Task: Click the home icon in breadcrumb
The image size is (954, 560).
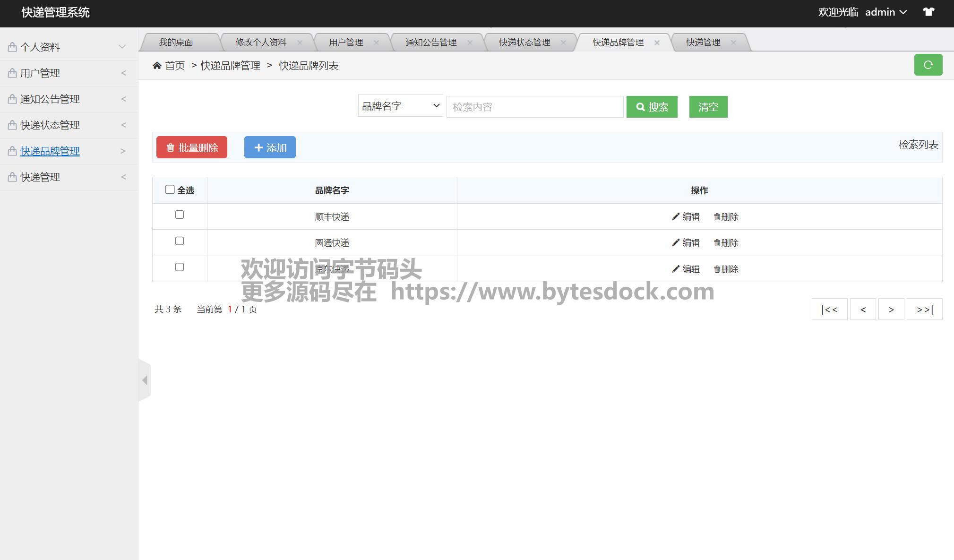Action: pos(157,66)
